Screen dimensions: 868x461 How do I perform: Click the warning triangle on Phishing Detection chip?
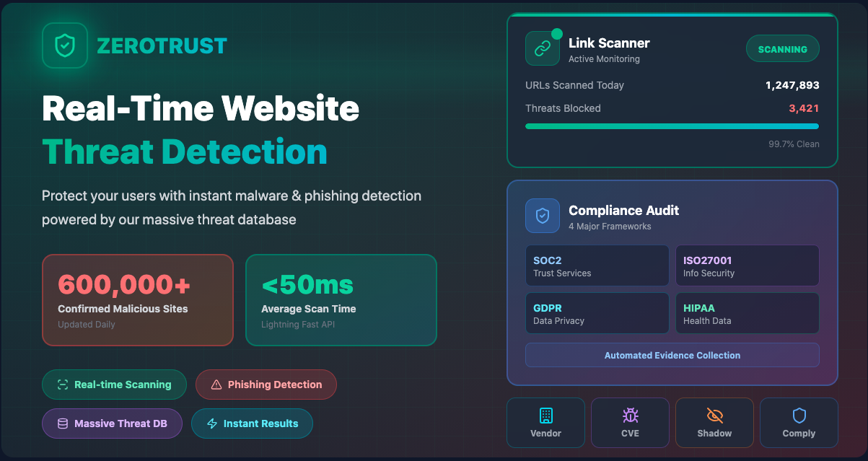(x=215, y=385)
